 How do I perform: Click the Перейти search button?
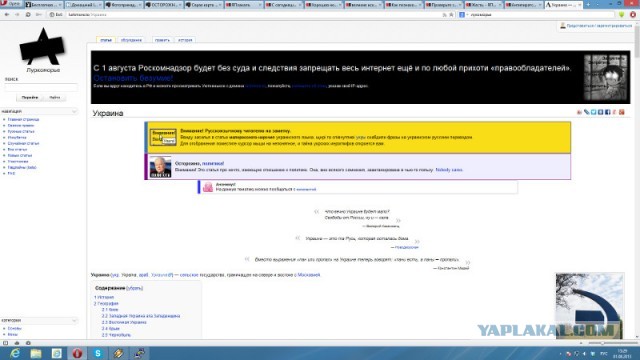point(30,98)
